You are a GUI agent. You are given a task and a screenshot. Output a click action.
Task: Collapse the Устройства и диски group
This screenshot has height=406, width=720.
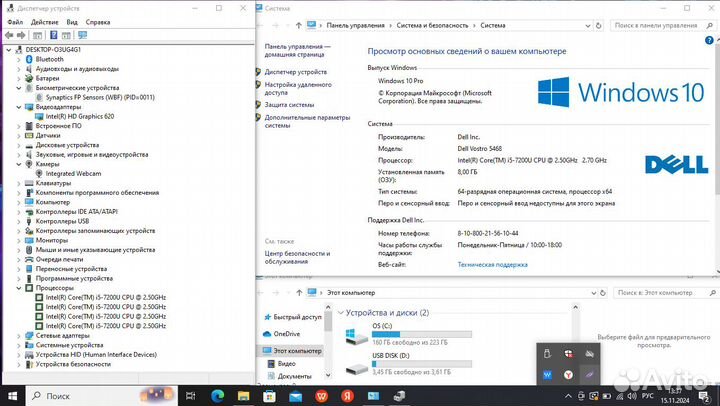click(341, 313)
